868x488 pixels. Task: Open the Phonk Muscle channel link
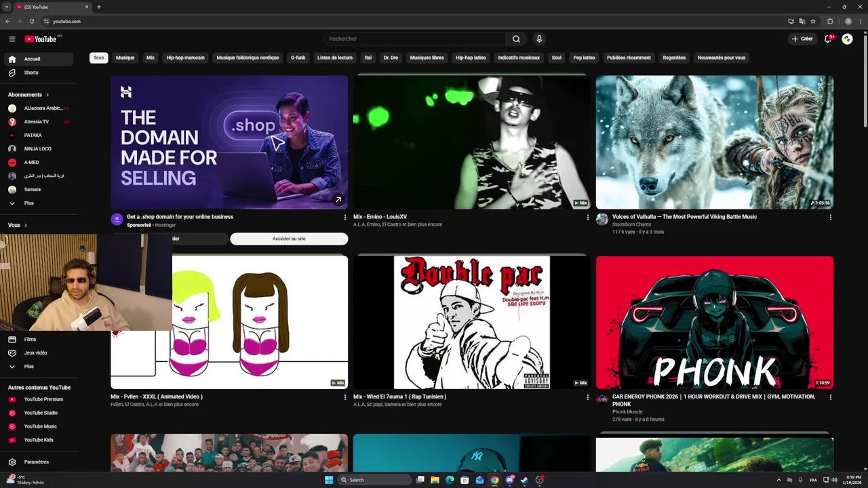(x=627, y=411)
